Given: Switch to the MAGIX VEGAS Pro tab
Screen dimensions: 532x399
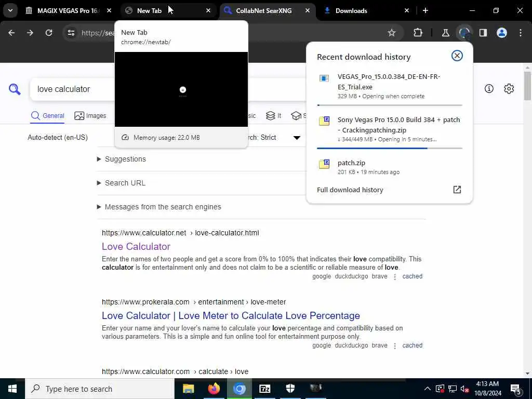Looking at the screenshot, I should 69,10.
